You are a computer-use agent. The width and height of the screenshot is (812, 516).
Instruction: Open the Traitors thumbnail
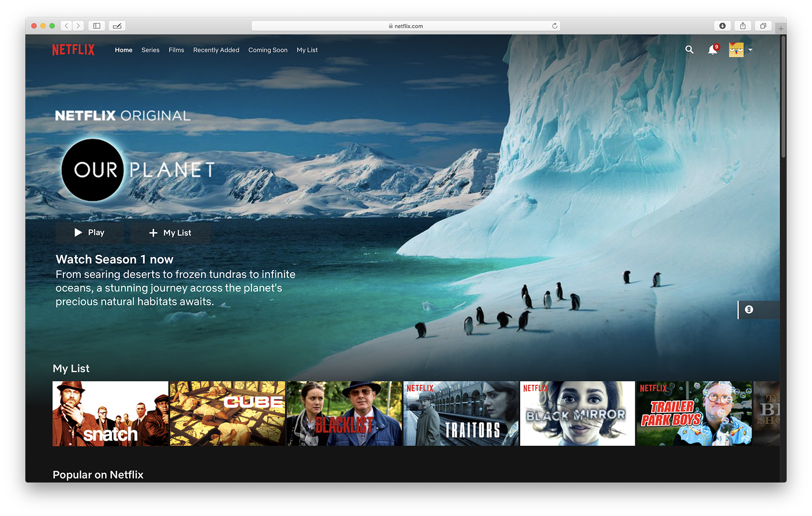click(x=461, y=414)
